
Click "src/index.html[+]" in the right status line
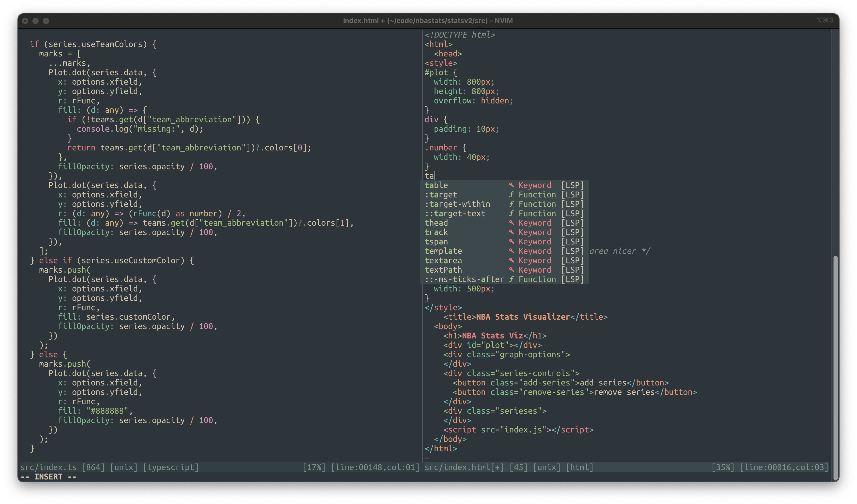463,467
